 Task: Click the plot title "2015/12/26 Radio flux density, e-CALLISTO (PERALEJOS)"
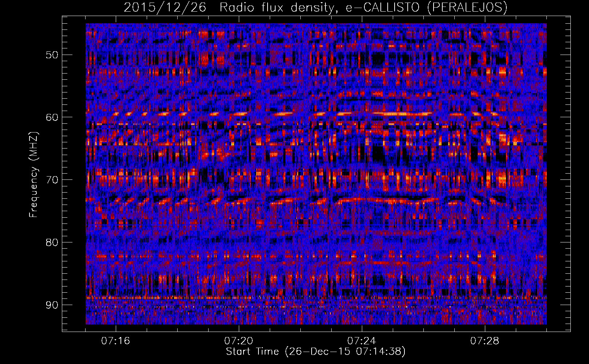tap(315, 7)
